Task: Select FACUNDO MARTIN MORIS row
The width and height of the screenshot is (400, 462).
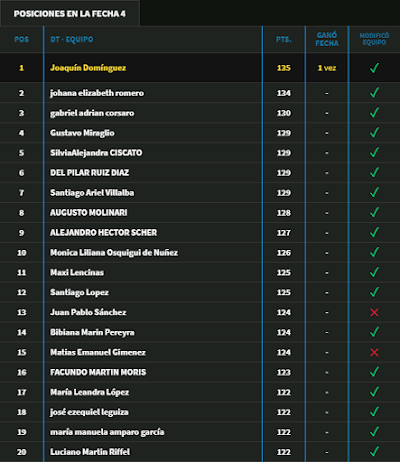Action: (x=200, y=372)
